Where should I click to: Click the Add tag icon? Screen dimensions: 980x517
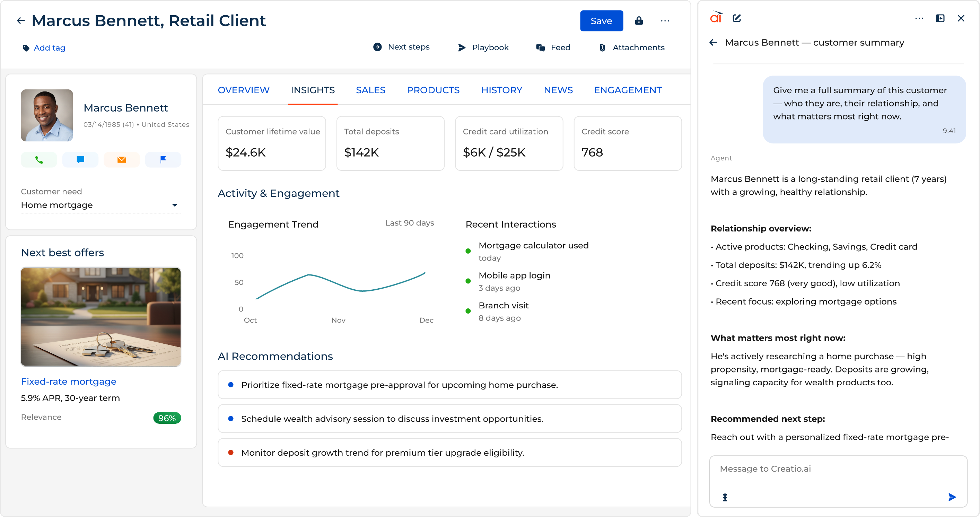[x=26, y=48]
